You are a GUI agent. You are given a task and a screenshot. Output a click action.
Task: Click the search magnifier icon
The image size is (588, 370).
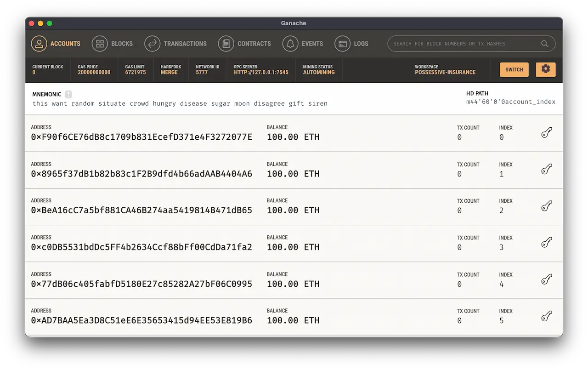544,44
